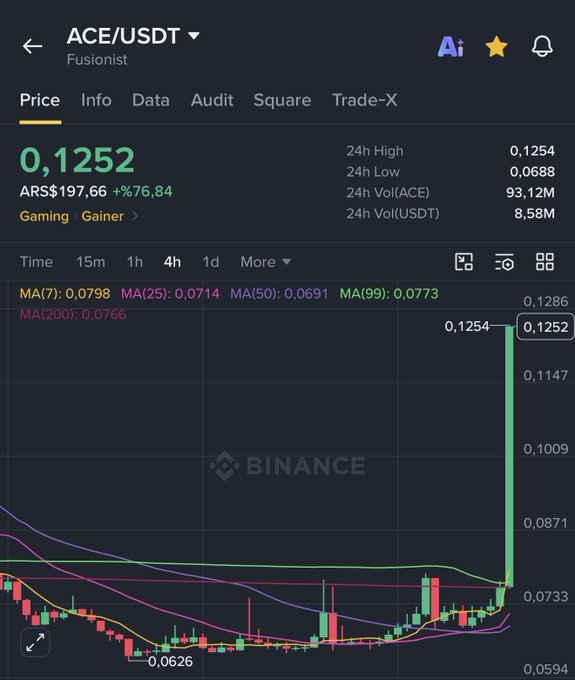Click the 24h Vol(USDT) value 8,58M

coord(534,213)
